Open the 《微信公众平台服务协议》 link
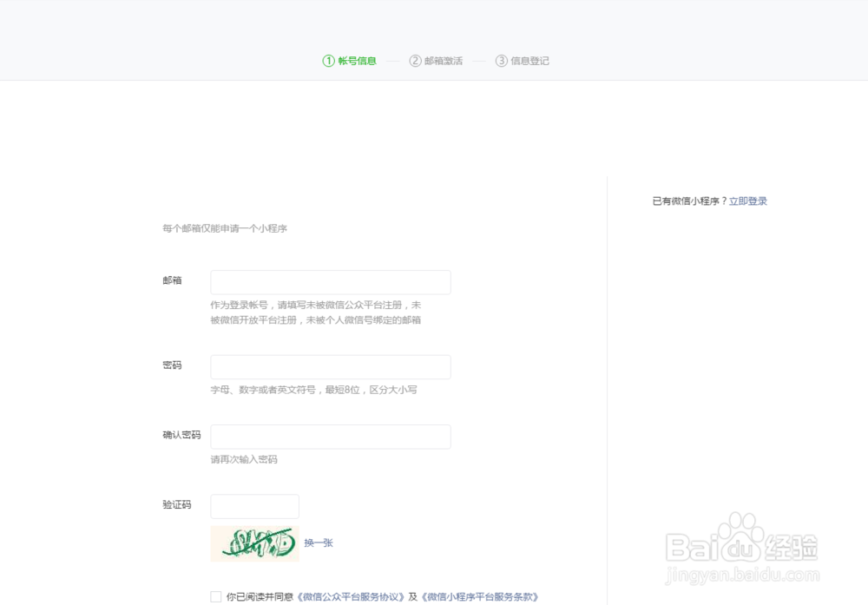 351,596
